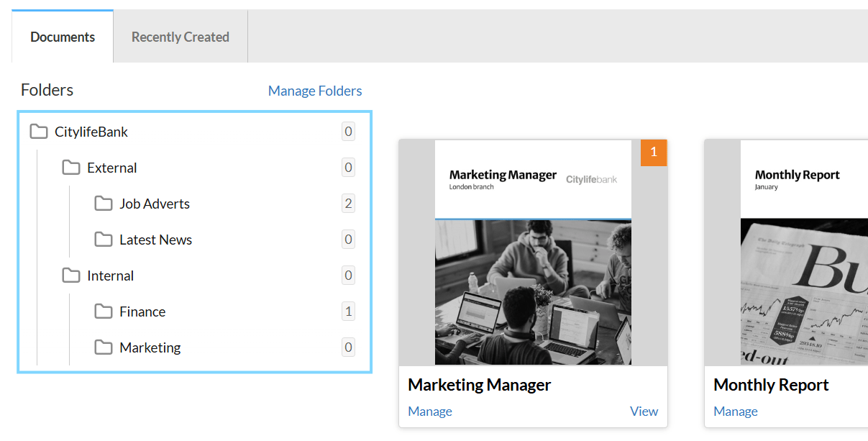Click the External folder icon
Image resolution: width=868 pixels, height=441 pixels.
71,168
